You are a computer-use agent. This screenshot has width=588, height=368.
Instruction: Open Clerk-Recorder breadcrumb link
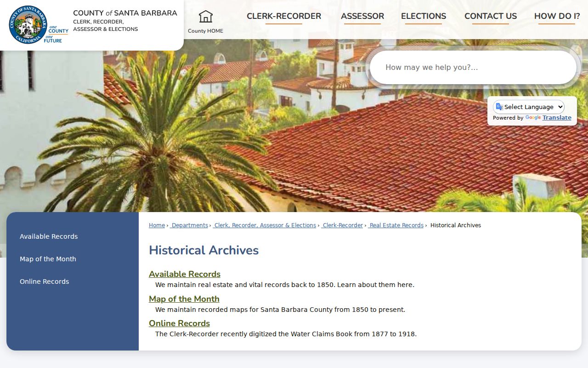pyautogui.click(x=343, y=225)
